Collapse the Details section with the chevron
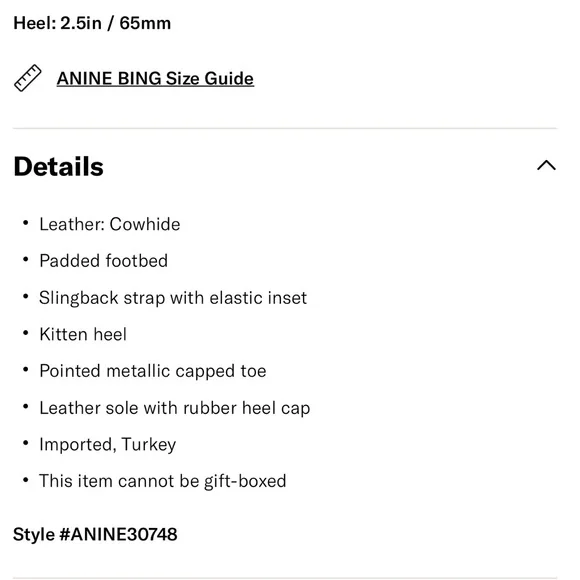This screenshot has height=580, width=580. [546, 165]
